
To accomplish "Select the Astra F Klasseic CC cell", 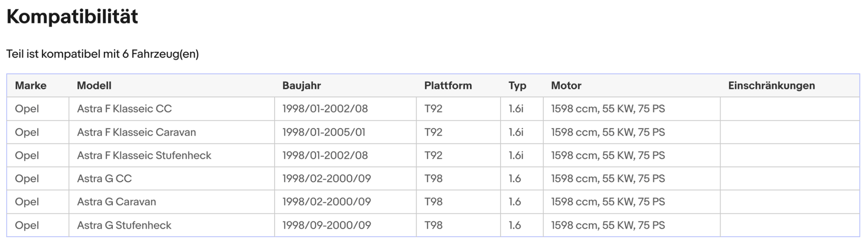I will click(x=124, y=109).
